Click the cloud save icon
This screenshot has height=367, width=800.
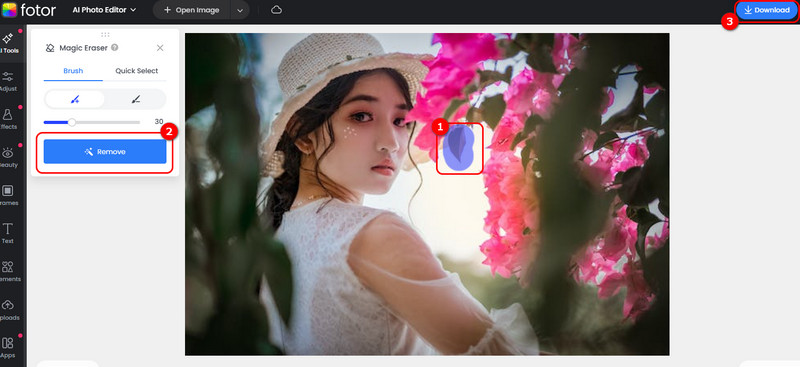click(276, 10)
